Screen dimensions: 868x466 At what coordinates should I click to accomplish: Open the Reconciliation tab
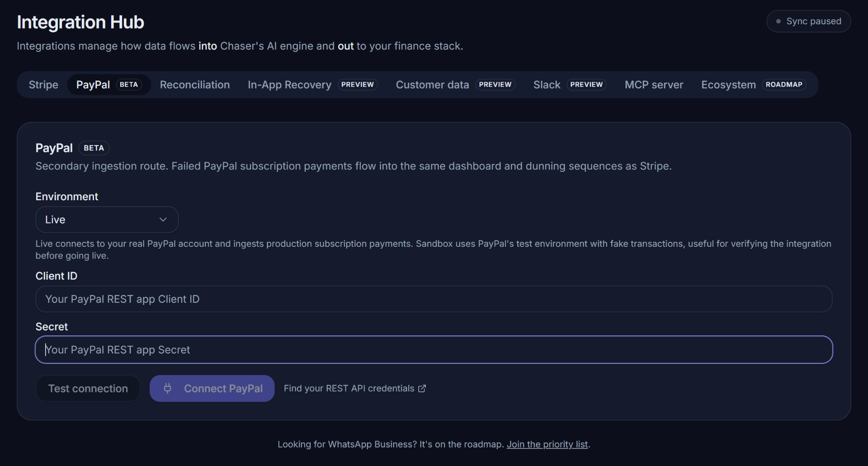coord(195,85)
